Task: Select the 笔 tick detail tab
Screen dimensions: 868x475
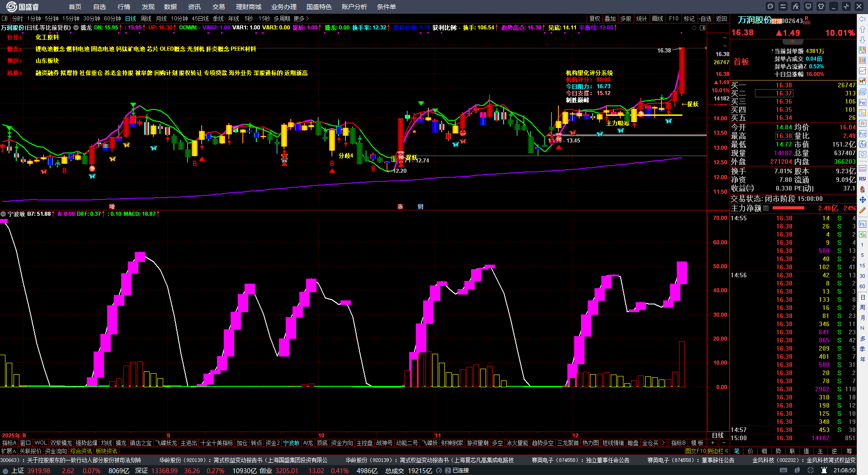Action: click(736, 451)
